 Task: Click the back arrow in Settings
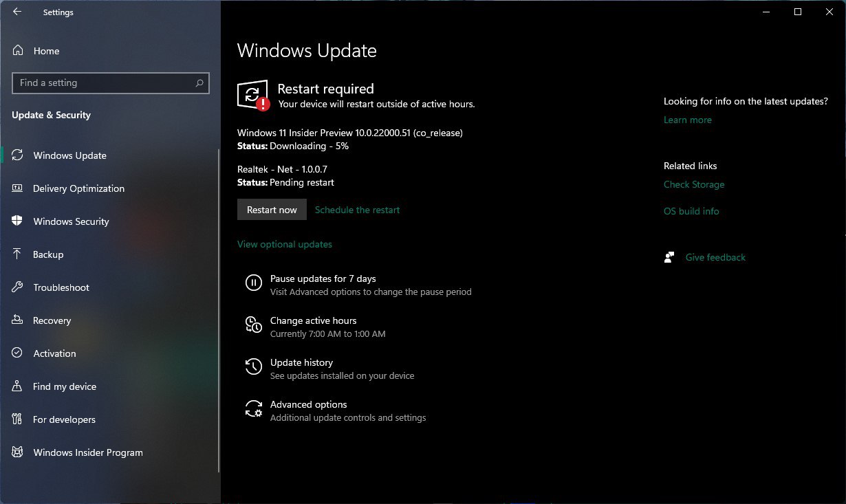[17, 12]
